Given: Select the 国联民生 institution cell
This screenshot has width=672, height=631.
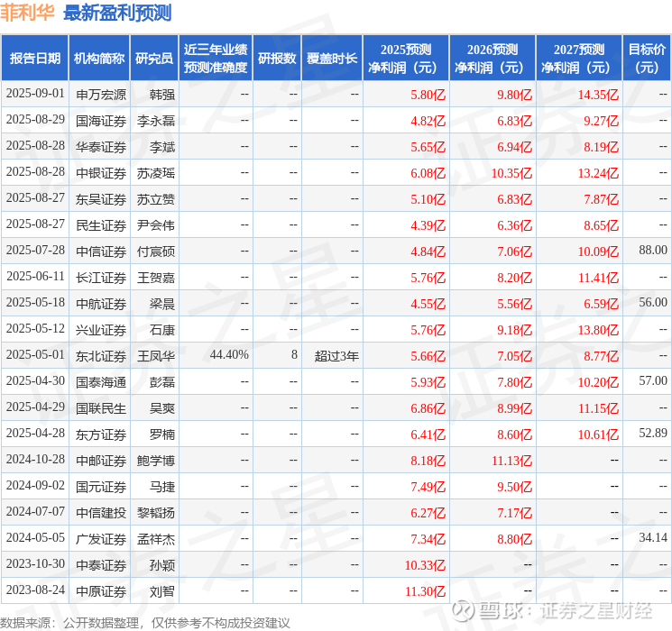Looking at the screenshot, I should [101, 408].
